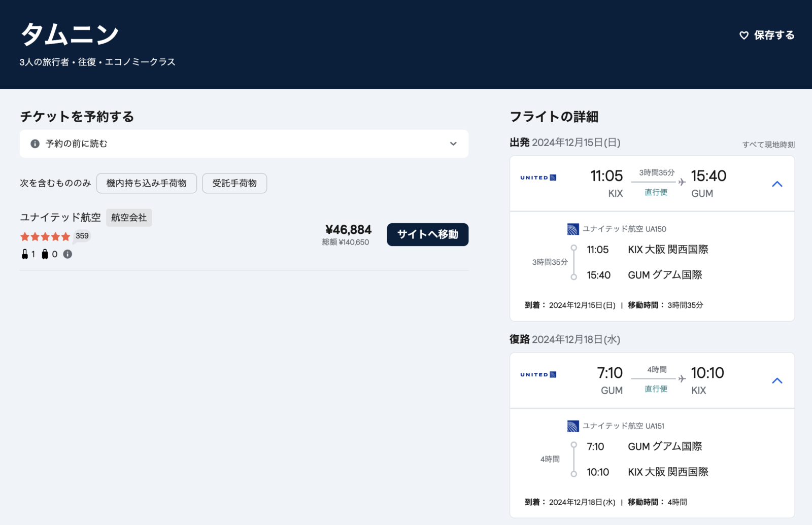Toggle the 受託手荷物 filter
This screenshot has height=525, width=812.
[234, 183]
